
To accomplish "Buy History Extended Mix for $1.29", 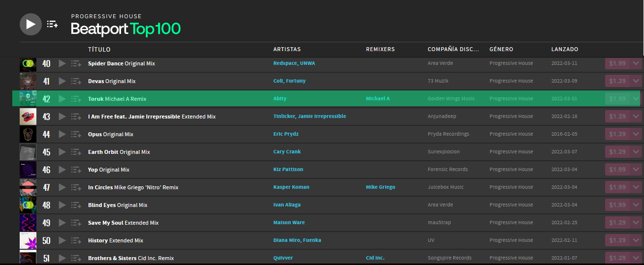I will tap(617, 240).
